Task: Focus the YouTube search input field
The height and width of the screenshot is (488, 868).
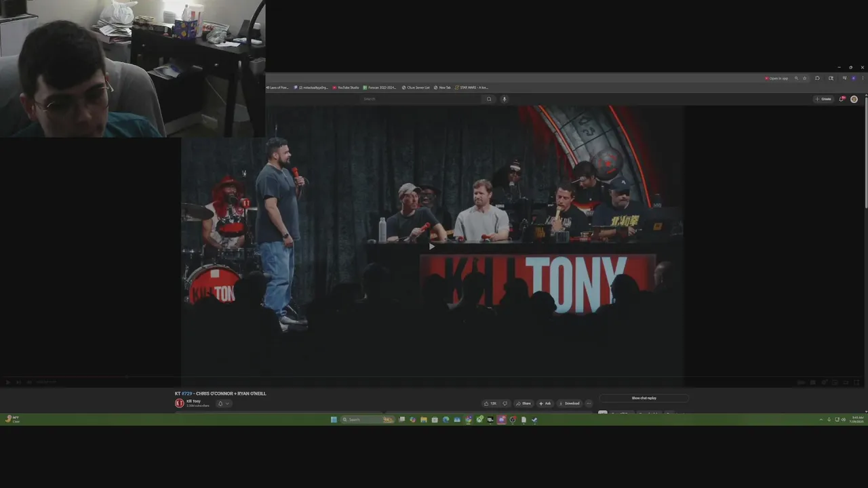Action: 420,99
